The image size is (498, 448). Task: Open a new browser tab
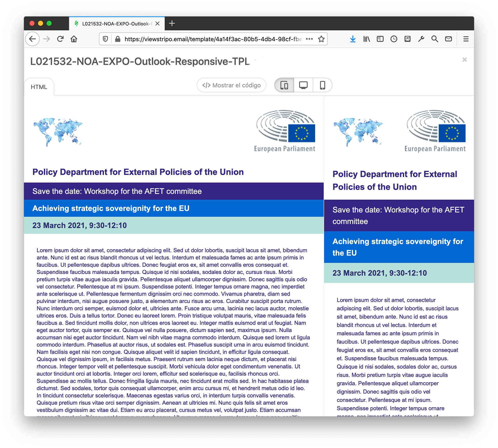172,23
